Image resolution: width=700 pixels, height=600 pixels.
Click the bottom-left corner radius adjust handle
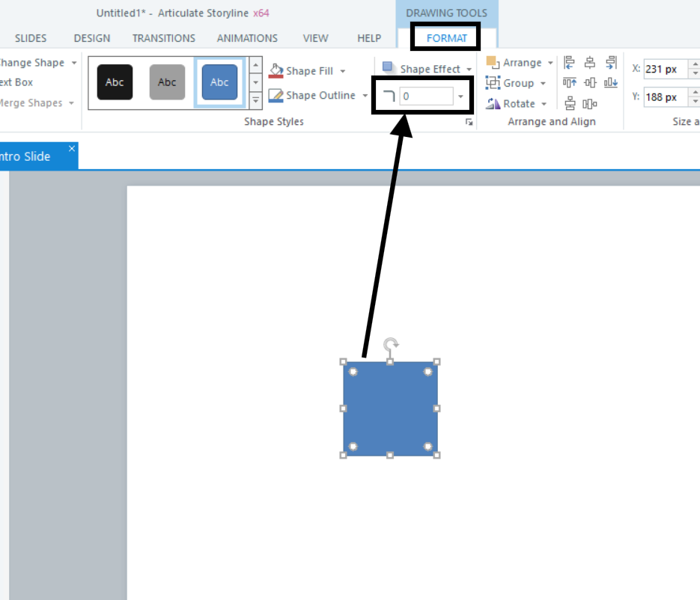click(353, 446)
